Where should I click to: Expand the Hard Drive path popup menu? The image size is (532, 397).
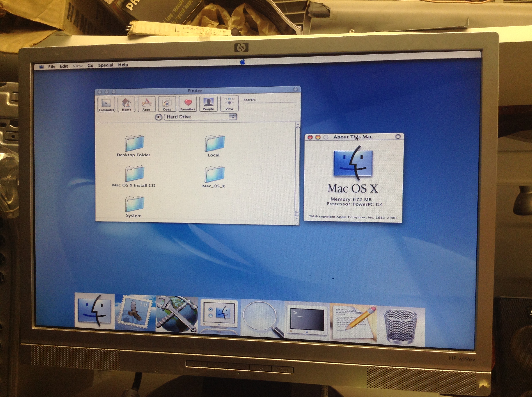pos(200,117)
